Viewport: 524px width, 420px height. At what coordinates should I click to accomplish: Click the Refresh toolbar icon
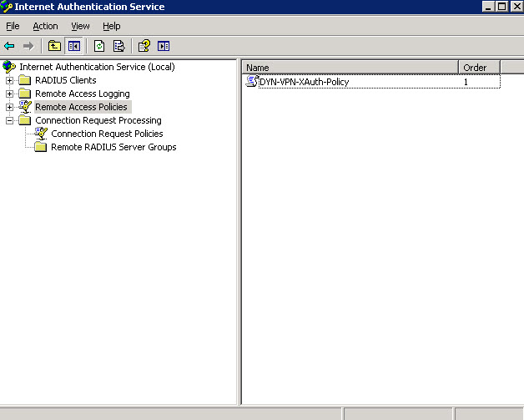point(99,46)
